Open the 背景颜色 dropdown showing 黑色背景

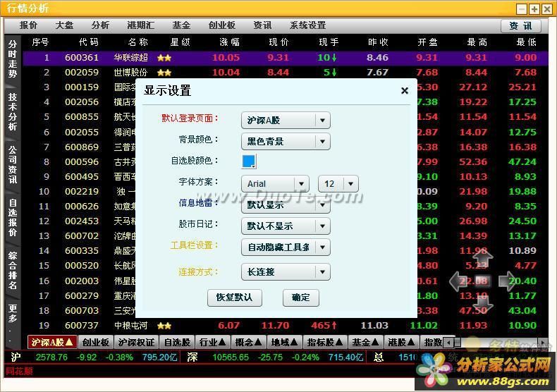(x=286, y=142)
